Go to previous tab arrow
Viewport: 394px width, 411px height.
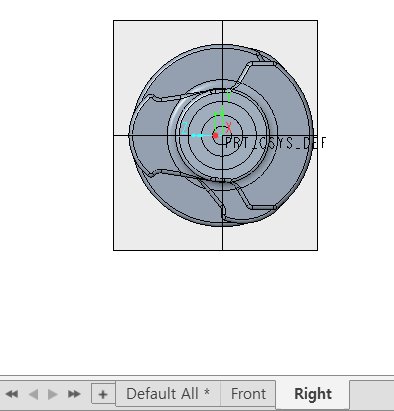coord(33,394)
